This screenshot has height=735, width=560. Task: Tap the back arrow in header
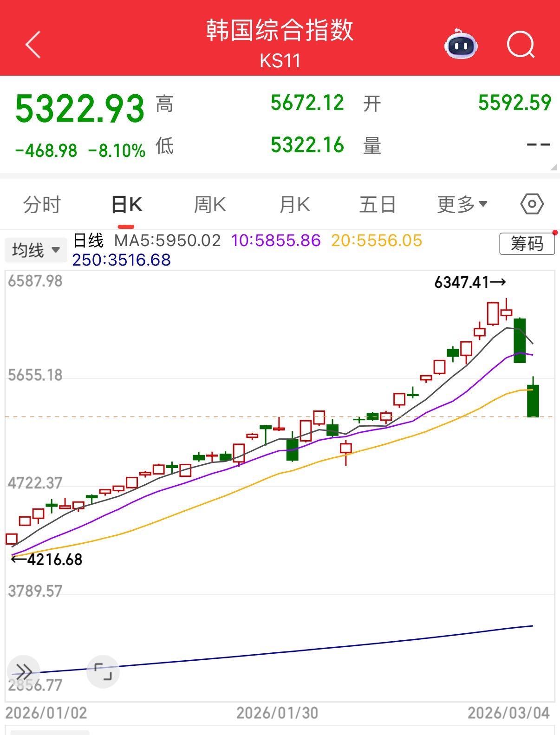click(33, 45)
